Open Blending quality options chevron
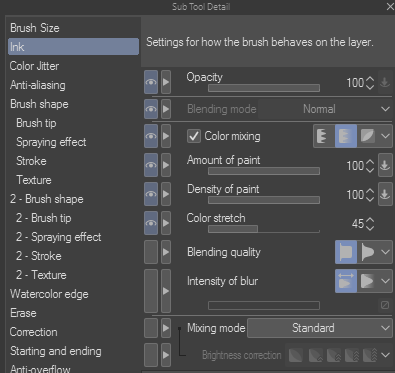Screen dimensions: 395x373 (x=385, y=252)
